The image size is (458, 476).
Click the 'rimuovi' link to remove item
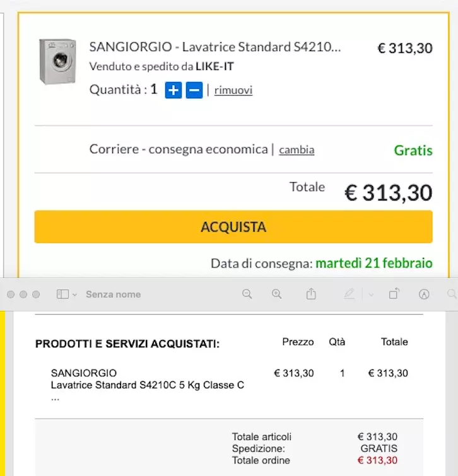pyautogui.click(x=233, y=90)
